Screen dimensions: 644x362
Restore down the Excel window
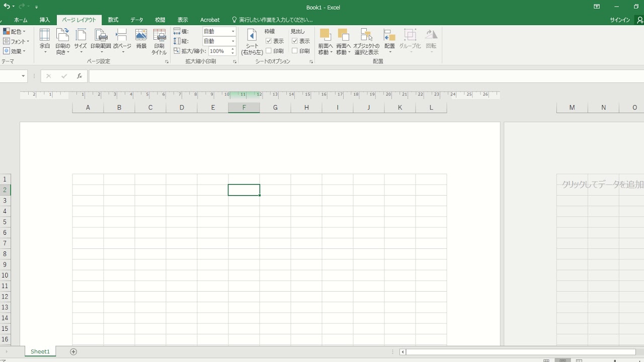pos(636,7)
